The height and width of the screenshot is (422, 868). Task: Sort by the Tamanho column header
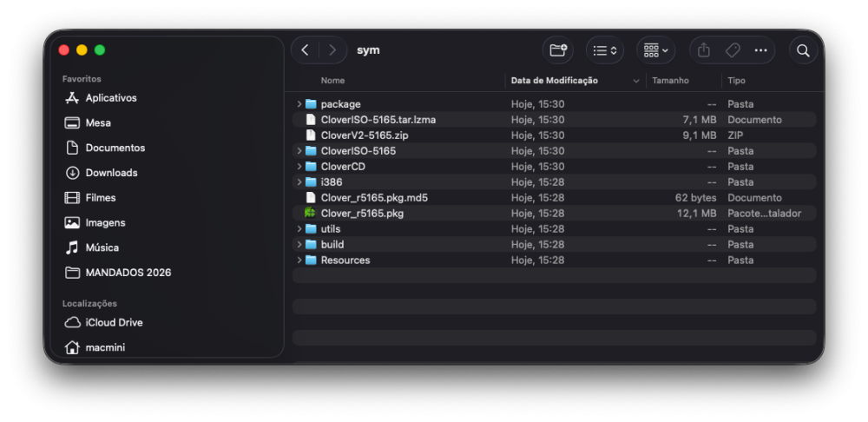tap(670, 80)
